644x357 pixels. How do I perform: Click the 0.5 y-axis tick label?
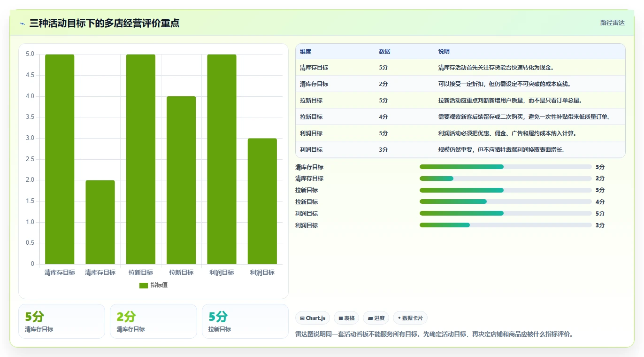pos(30,243)
